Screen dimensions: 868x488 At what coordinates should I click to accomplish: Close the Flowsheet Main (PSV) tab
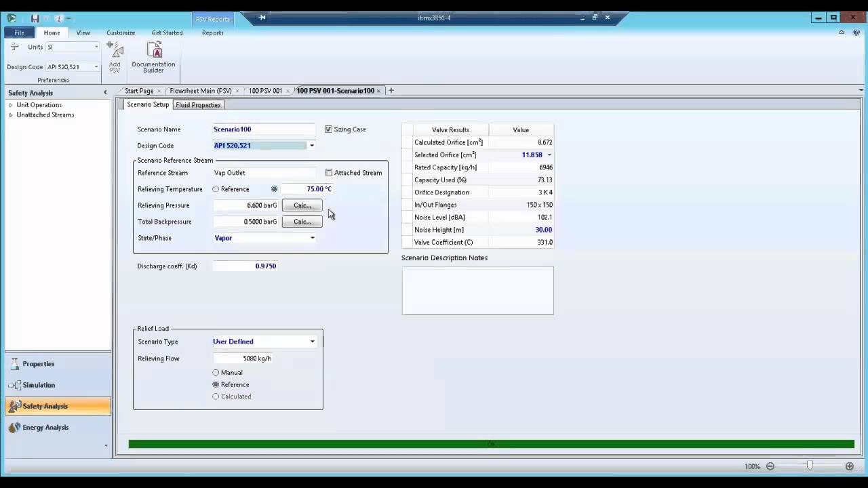click(237, 91)
